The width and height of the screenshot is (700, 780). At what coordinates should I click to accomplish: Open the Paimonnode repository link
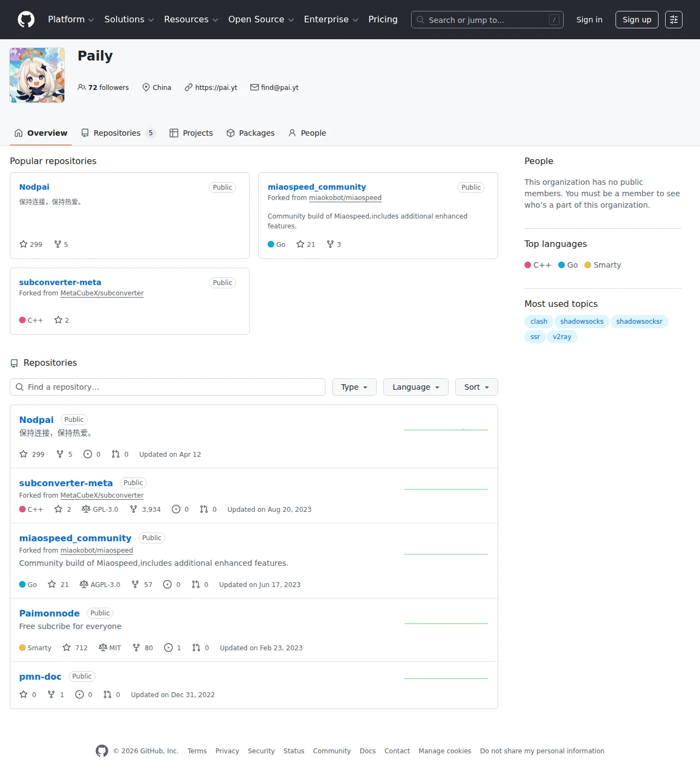(x=50, y=613)
